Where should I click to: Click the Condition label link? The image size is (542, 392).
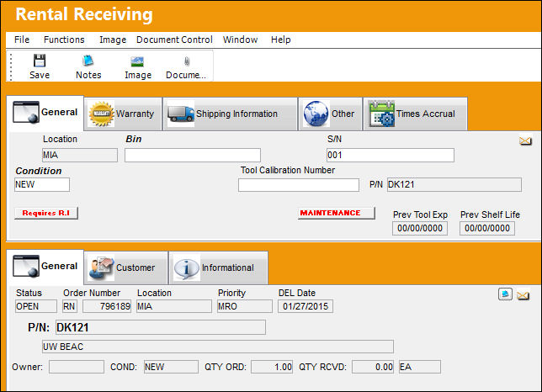coord(39,171)
